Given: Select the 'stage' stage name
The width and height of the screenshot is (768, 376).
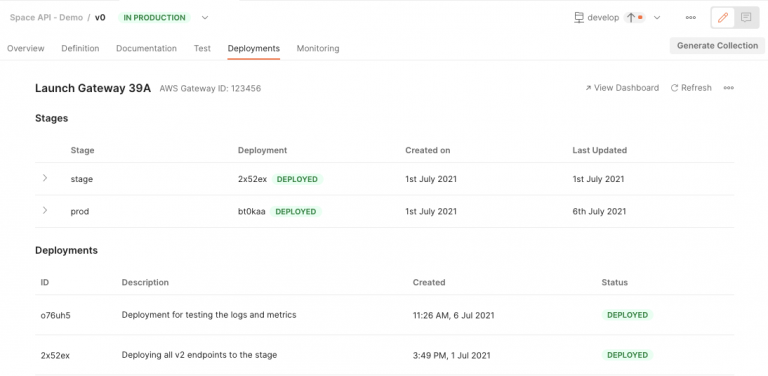Looking at the screenshot, I should [82, 179].
